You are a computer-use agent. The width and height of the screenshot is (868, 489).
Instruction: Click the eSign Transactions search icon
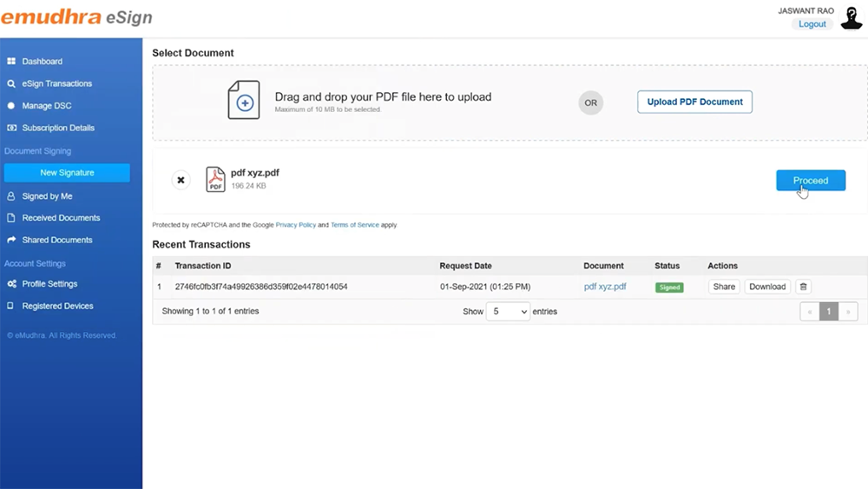(11, 84)
